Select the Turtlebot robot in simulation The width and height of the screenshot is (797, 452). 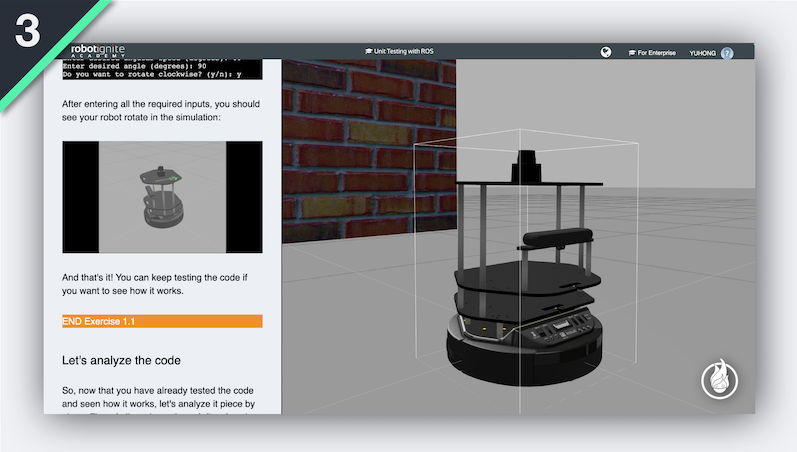pyautogui.click(x=527, y=269)
